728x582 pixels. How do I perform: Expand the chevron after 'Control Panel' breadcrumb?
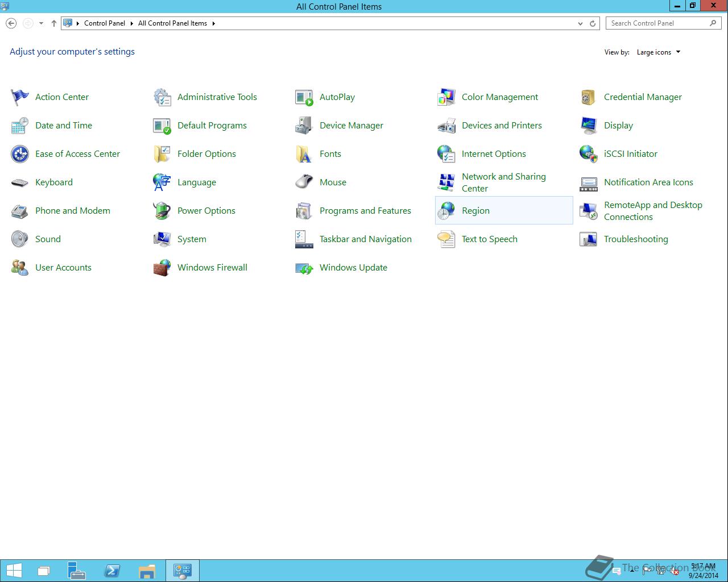(x=131, y=23)
